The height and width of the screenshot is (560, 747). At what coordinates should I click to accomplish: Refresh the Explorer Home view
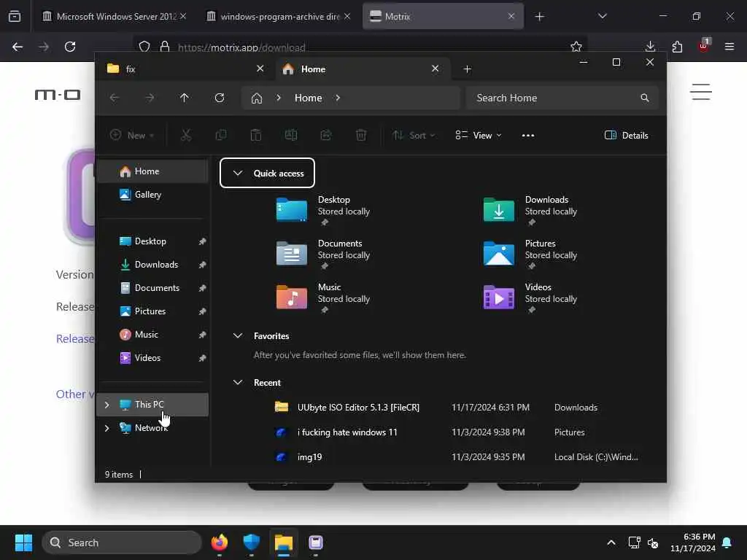[x=220, y=98]
